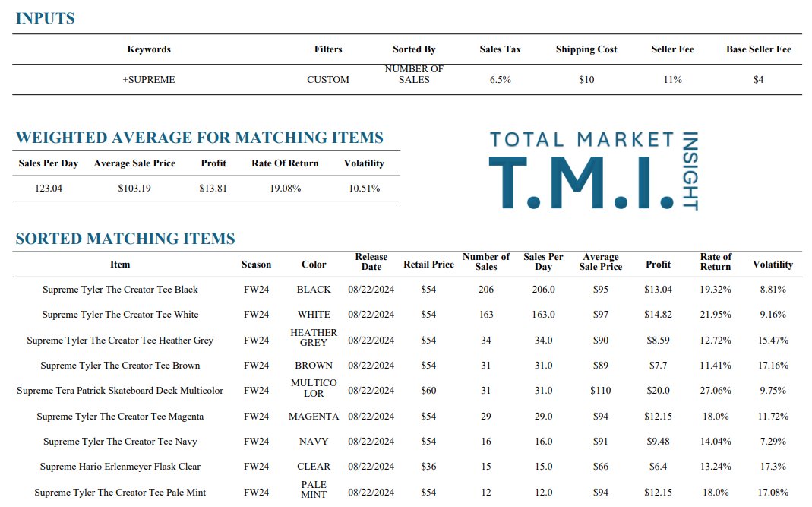Open Supreme Tera Patrick Skateboard Deck Multicolor item

pyautogui.click(x=119, y=390)
